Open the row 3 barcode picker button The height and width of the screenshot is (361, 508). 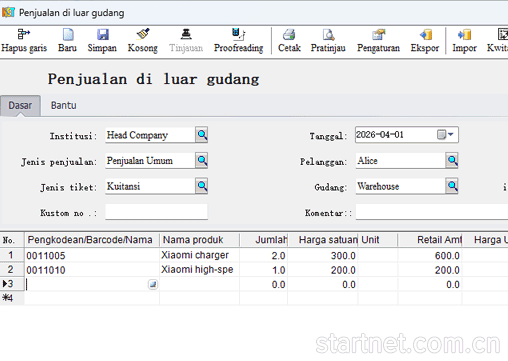coord(153,284)
